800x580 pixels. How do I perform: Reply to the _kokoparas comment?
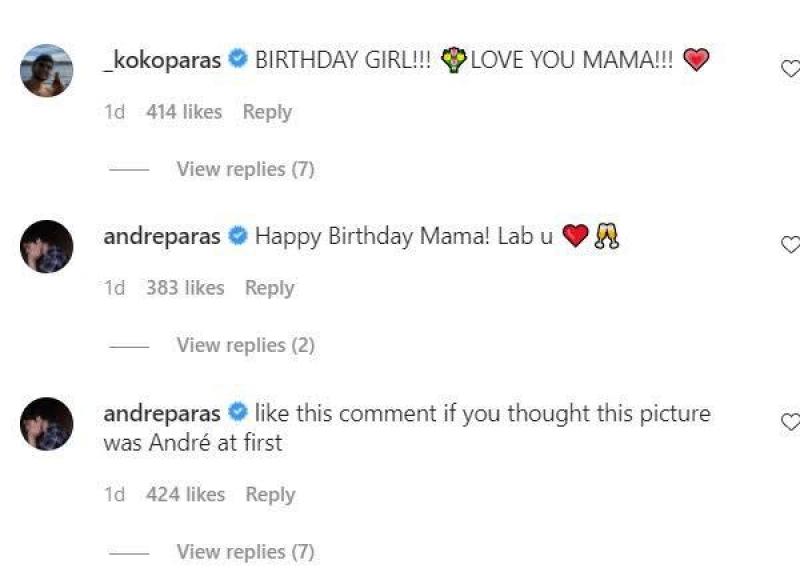click(x=267, y=112)
